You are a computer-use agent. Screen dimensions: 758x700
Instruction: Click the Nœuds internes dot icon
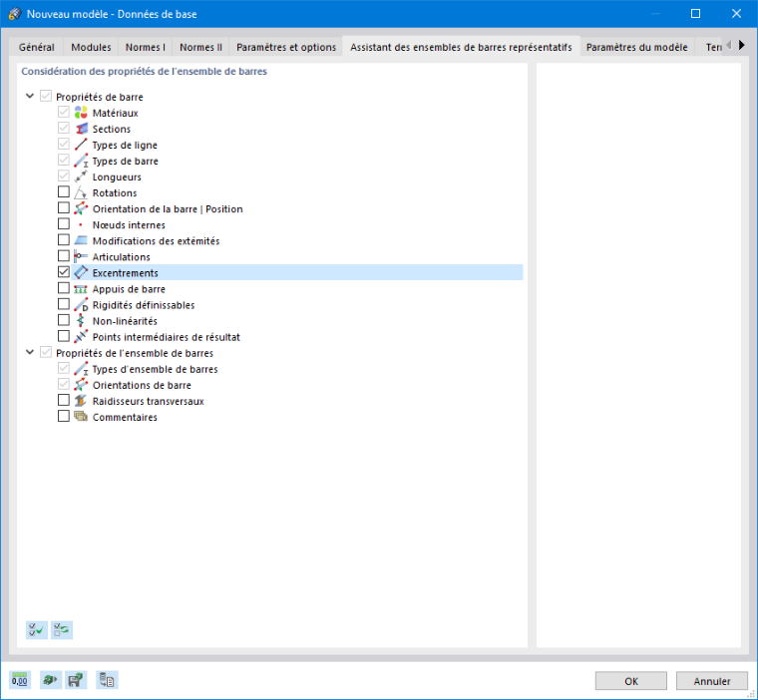click(x=81, y=224)
